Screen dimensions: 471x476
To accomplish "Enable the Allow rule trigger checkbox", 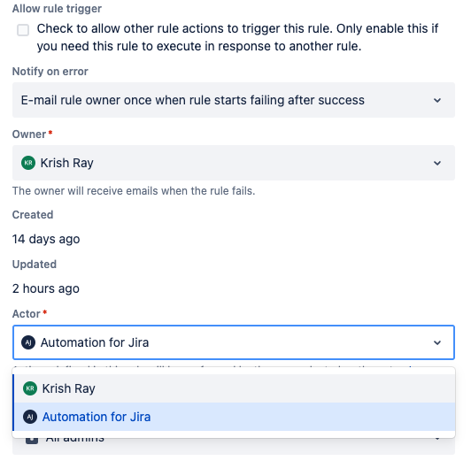I will coord(23,30).
